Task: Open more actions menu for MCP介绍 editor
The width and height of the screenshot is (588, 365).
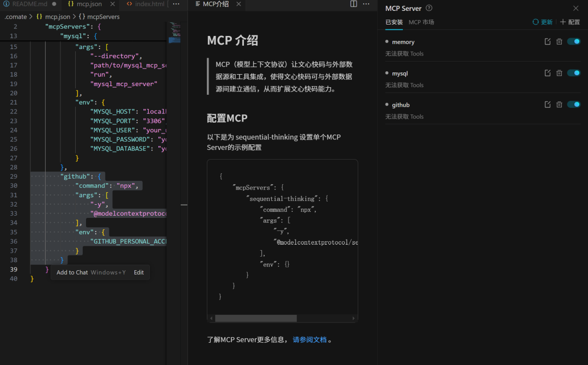Action: (x=366, y=4)
